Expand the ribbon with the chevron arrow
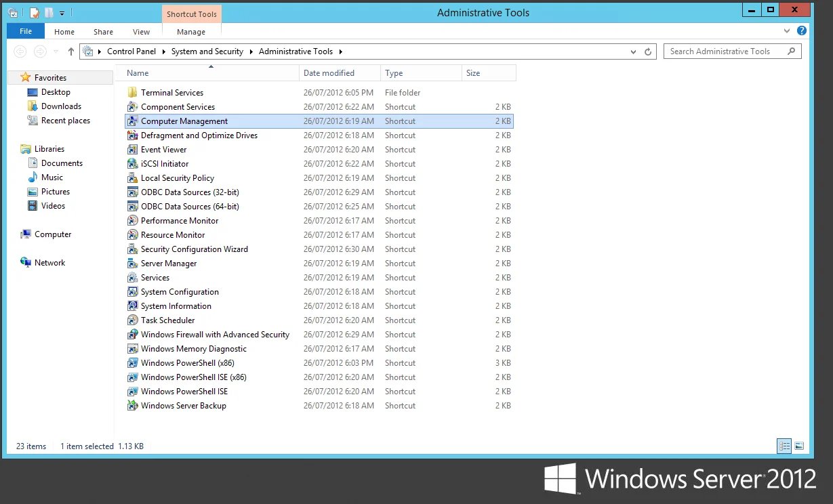 click(x=787, y=31)
